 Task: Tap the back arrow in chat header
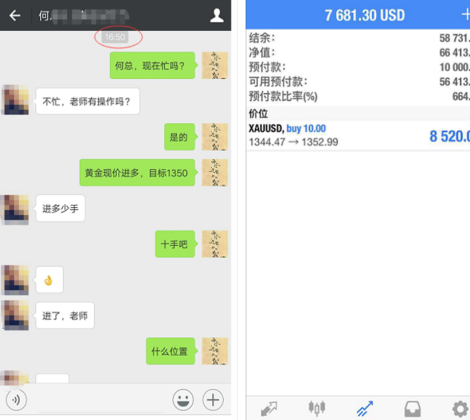[15, 15]
